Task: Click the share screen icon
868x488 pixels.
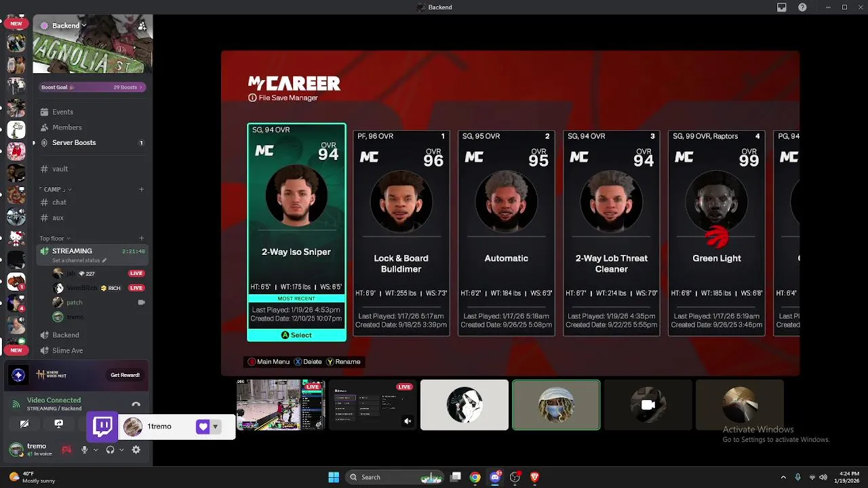Action: (x=58, y=424)
